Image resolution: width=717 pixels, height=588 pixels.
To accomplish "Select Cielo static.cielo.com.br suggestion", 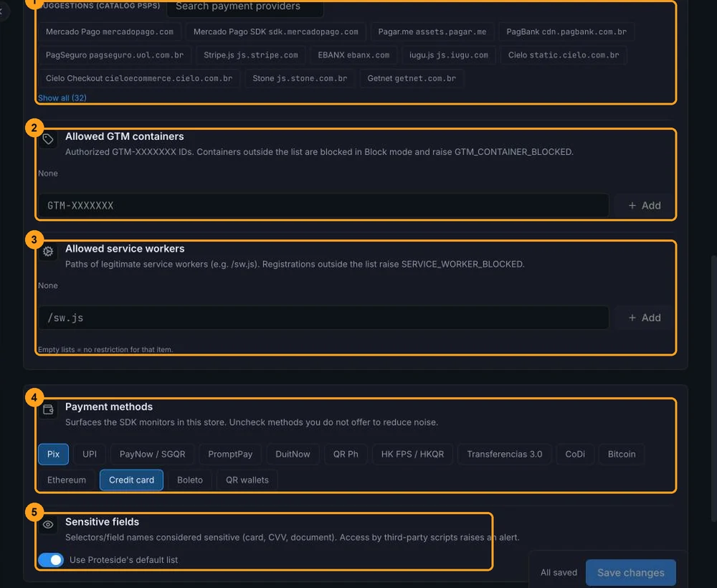I will pos(564,55).
